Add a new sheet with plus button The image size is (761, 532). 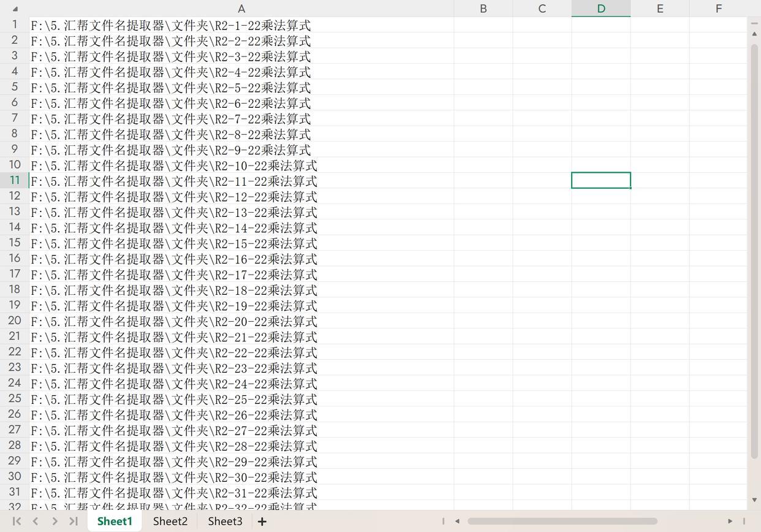point(262,521)
